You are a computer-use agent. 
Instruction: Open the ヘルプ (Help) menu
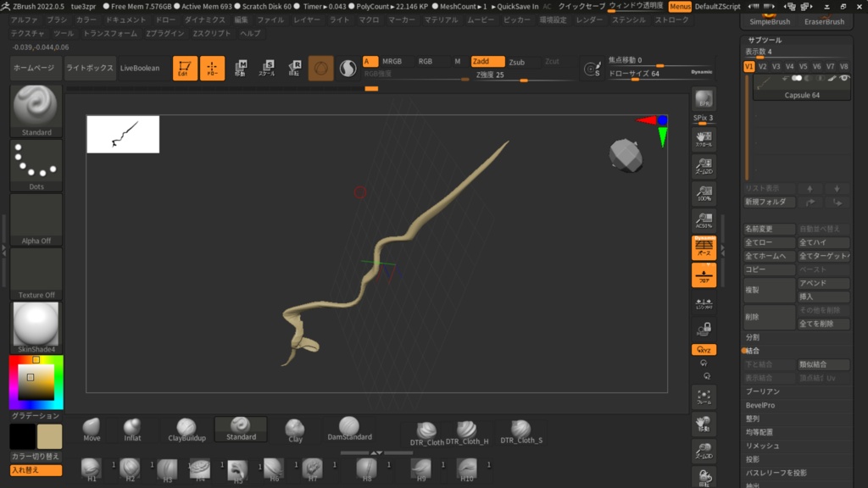250,34
